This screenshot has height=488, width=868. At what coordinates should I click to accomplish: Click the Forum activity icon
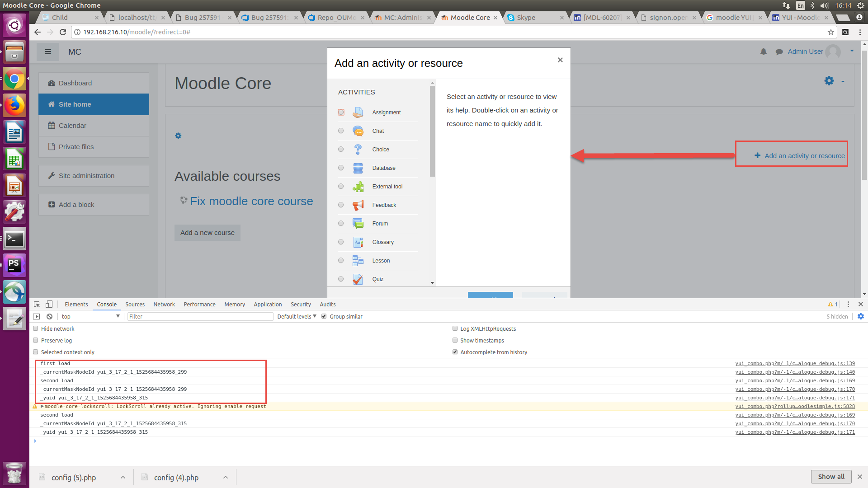[358, 224]
